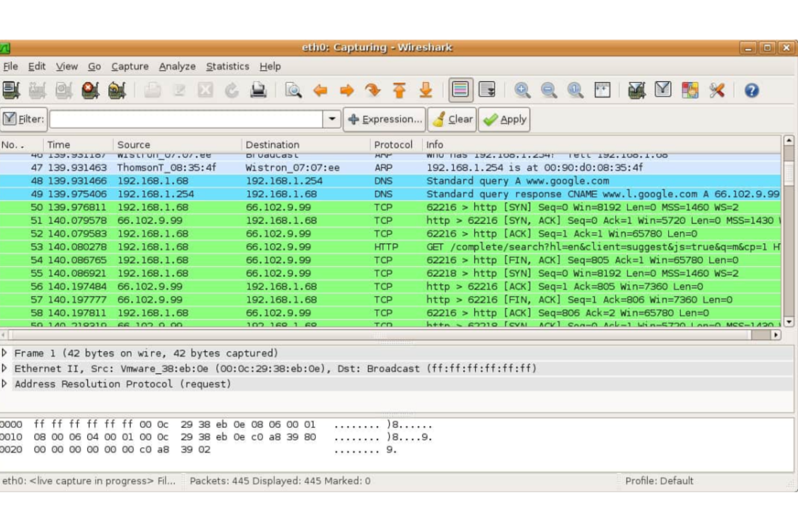Clear the display filter field
Screen dimensions: 798x532
click(452, 119)
